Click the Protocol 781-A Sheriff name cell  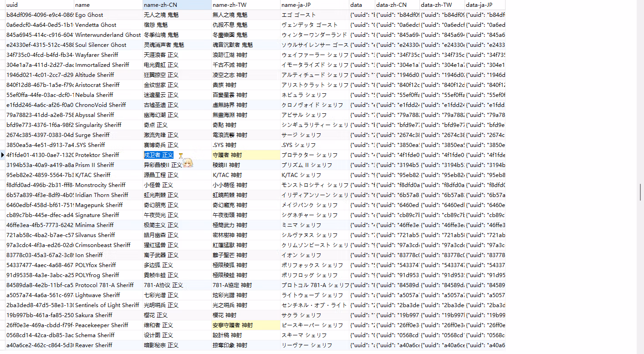pyautogui.click(x=108, y=285)
